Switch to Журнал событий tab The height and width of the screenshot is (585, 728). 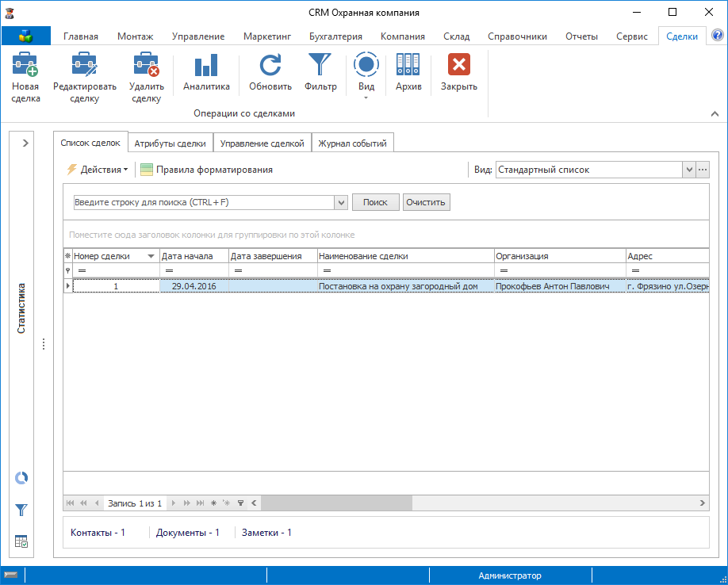click(x=352, y=143)
